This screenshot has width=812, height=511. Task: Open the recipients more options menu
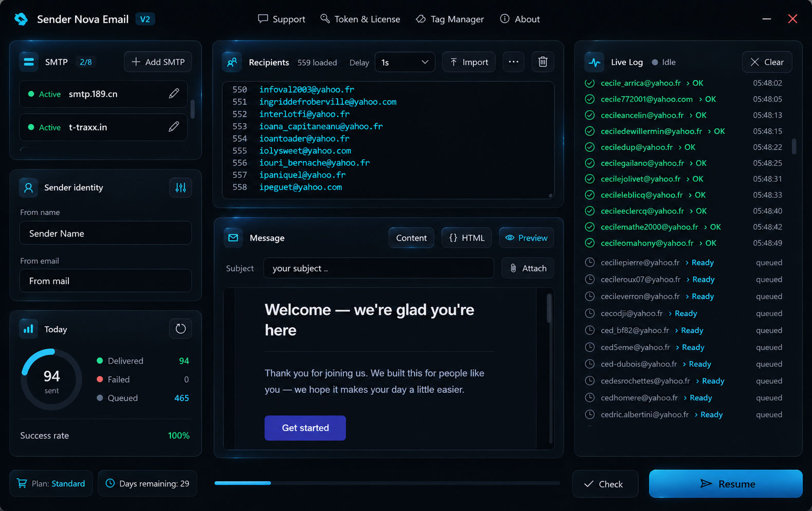click(x=513, y=62)
